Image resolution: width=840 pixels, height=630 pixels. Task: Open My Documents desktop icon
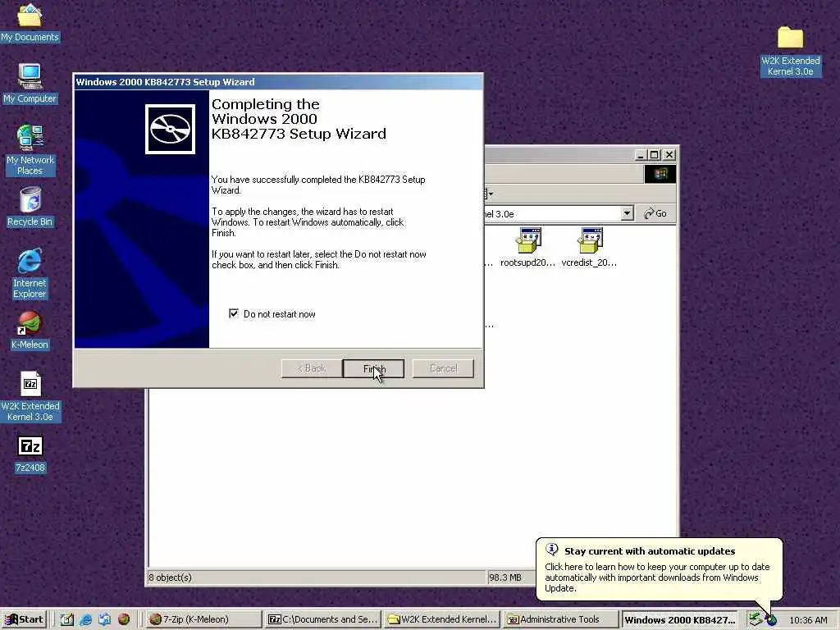tap(30, 22)
